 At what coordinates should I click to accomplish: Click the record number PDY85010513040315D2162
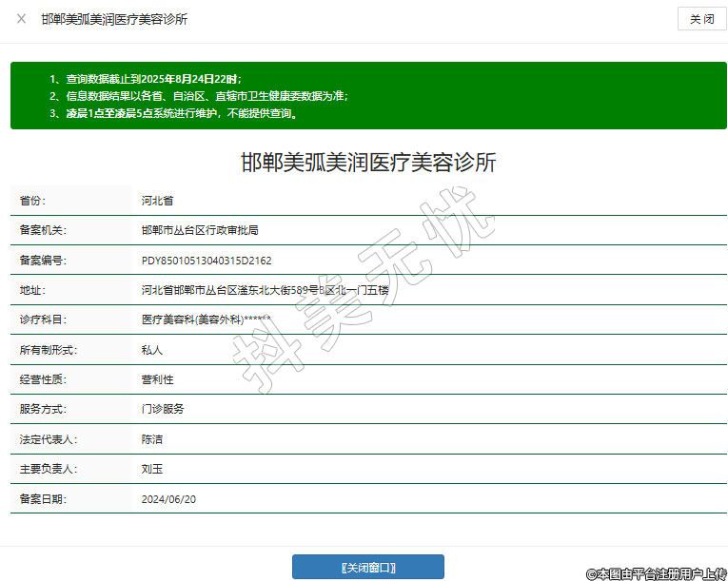(207, 261)
